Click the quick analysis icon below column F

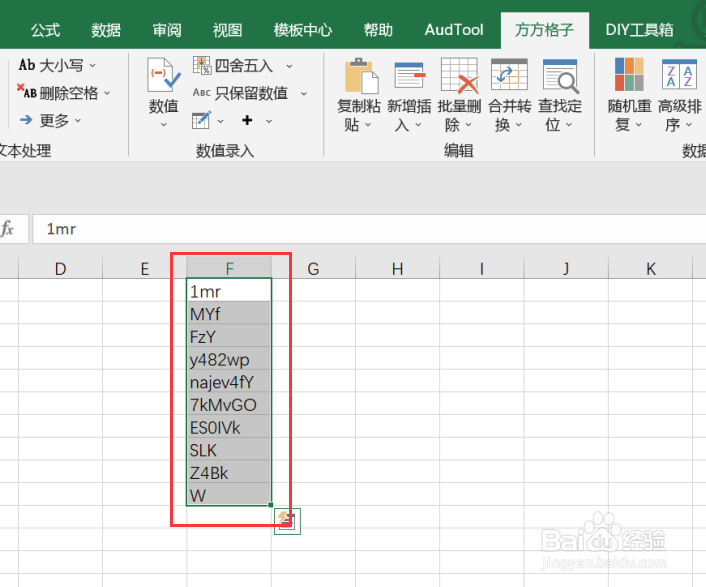287,521
